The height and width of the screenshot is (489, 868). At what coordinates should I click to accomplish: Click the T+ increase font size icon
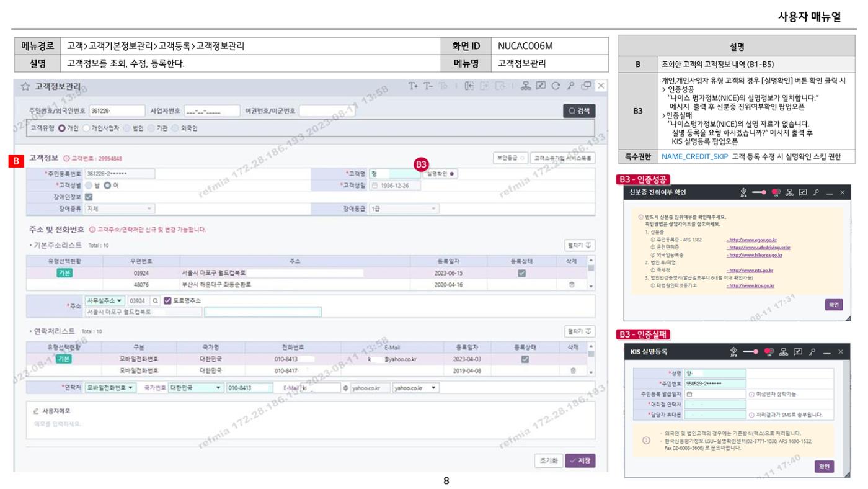tap(413, 86)
